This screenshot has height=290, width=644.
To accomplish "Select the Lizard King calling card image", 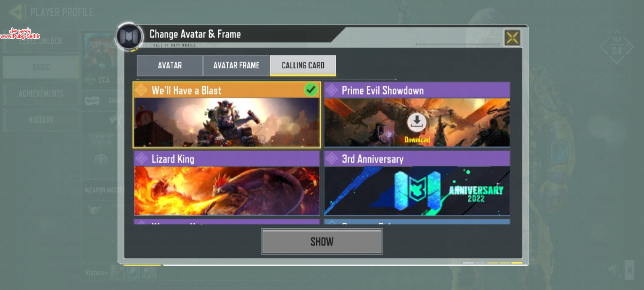I will click(x=227, y=191).
